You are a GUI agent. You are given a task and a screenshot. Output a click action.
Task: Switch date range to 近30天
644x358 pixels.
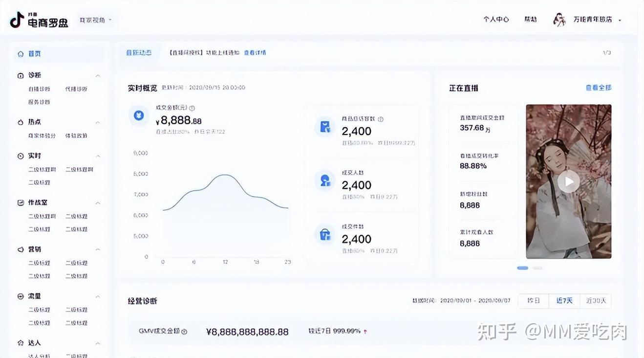[x=596, y=301]
